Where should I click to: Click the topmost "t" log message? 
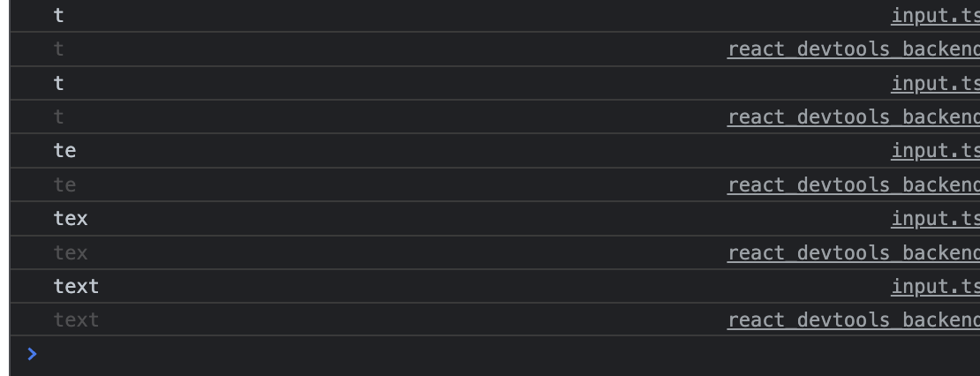point(59,15)
